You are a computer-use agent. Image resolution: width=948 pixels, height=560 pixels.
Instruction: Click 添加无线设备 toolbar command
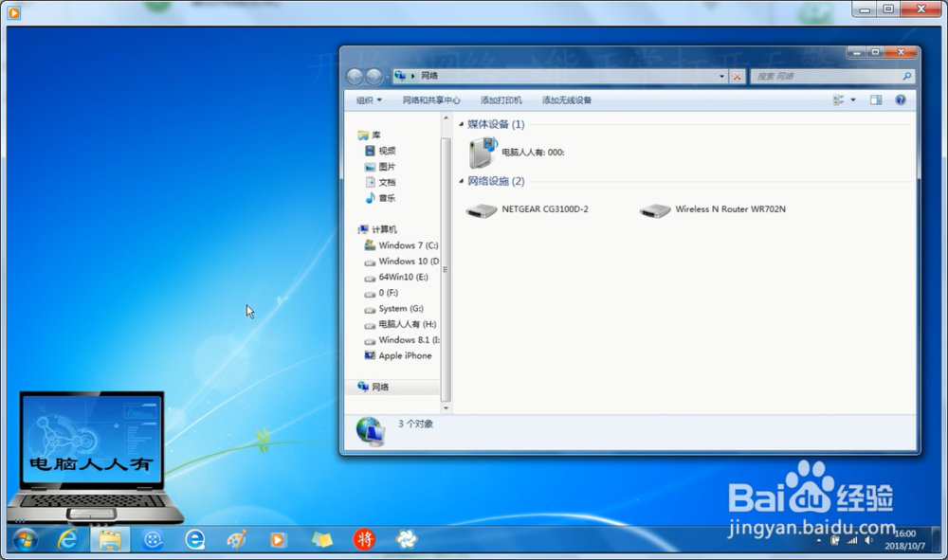(567, 100)
